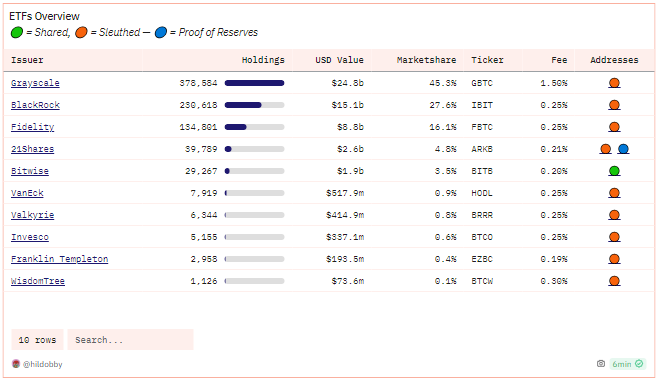Screen dimensions: 659x380
Task: Select the EZBC ticker cell
Action: click(482, 259)
